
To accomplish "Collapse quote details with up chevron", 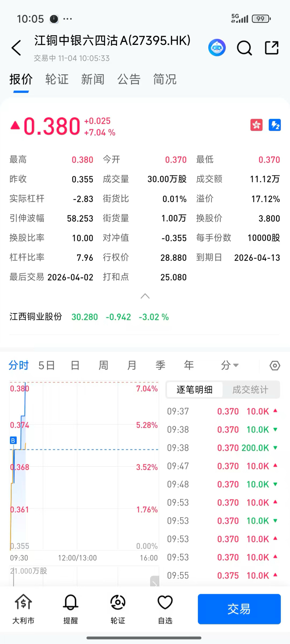I will tap(145, 296).
